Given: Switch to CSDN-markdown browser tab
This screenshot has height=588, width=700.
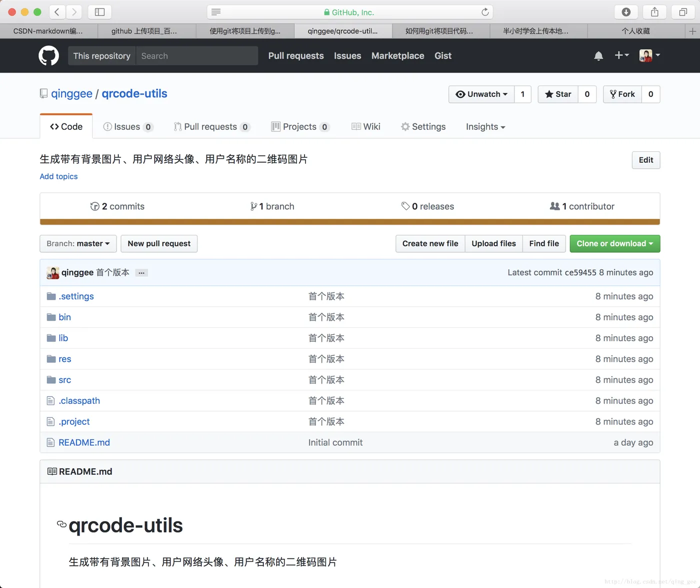Looking at the screenshot, I should pos(48,31).
